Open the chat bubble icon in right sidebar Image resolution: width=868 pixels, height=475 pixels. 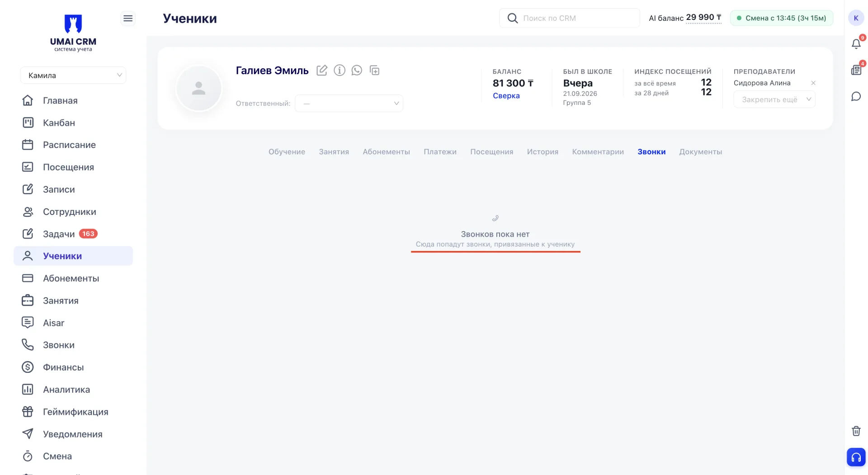856,96
